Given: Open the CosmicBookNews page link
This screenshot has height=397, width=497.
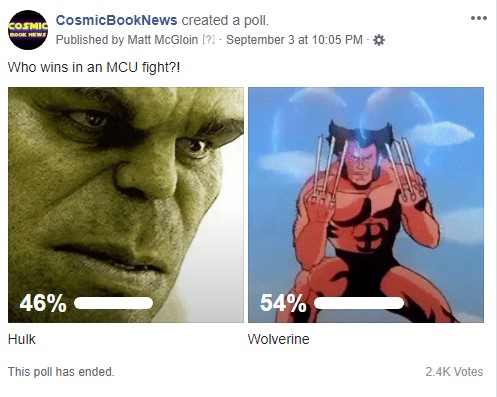Looking at the screenshot, I should coord(116,20).
